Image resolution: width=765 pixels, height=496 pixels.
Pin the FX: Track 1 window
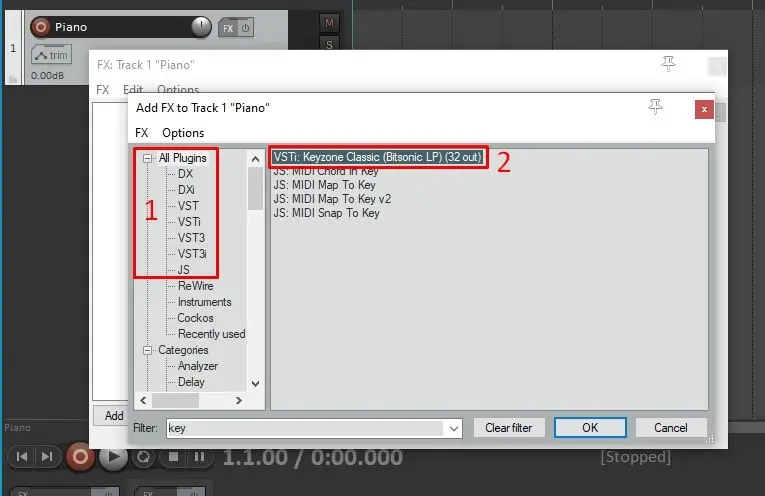coord(668,63)
